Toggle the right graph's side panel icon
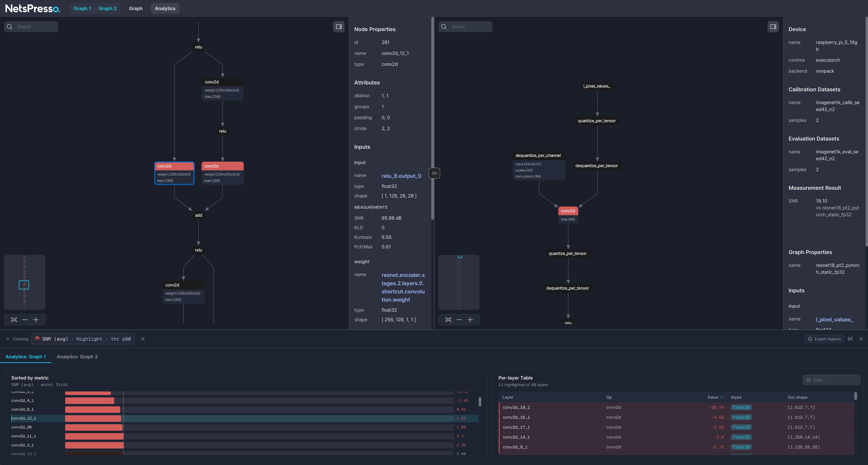This screenshot has height=465, width=868. point(773,27)
